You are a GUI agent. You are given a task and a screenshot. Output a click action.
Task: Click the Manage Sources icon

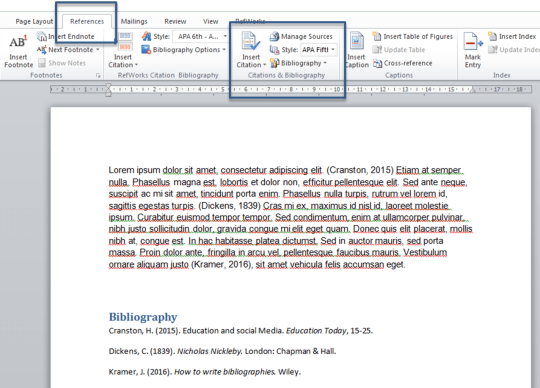point(274,36)
